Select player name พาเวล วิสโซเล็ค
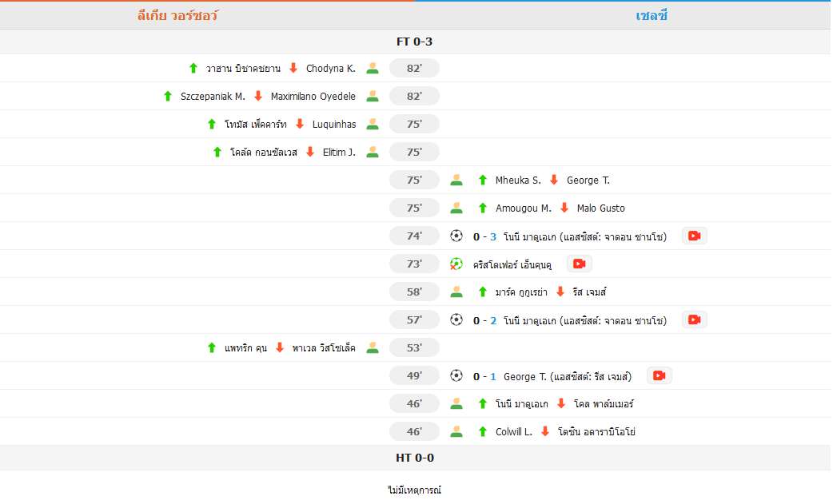The image size is (837, 504). [324, 348]
